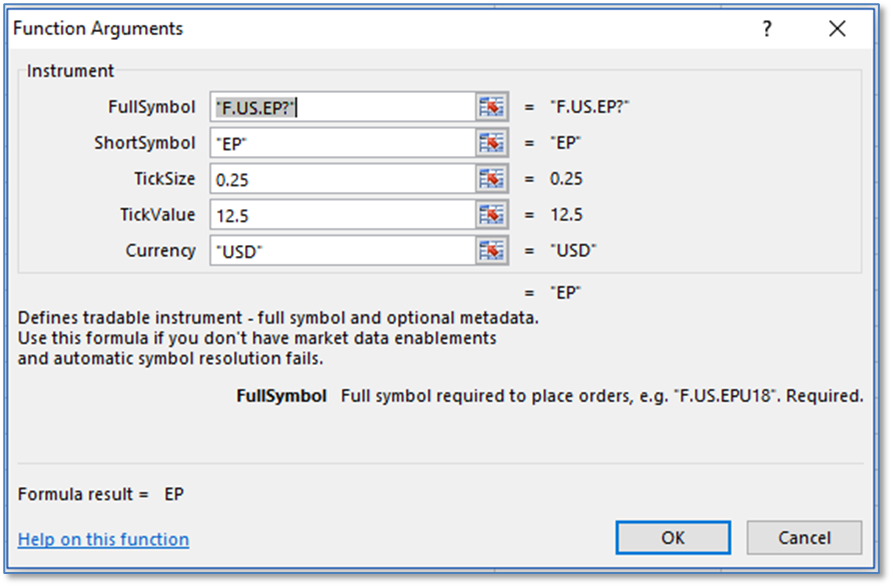Click the FullSymbol argument label
This screenshot has width=893, height=586.
[152, 107]
